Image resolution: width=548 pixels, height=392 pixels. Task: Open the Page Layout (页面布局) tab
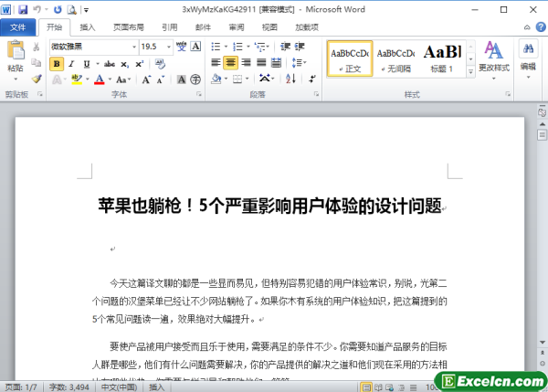[128, 27]
